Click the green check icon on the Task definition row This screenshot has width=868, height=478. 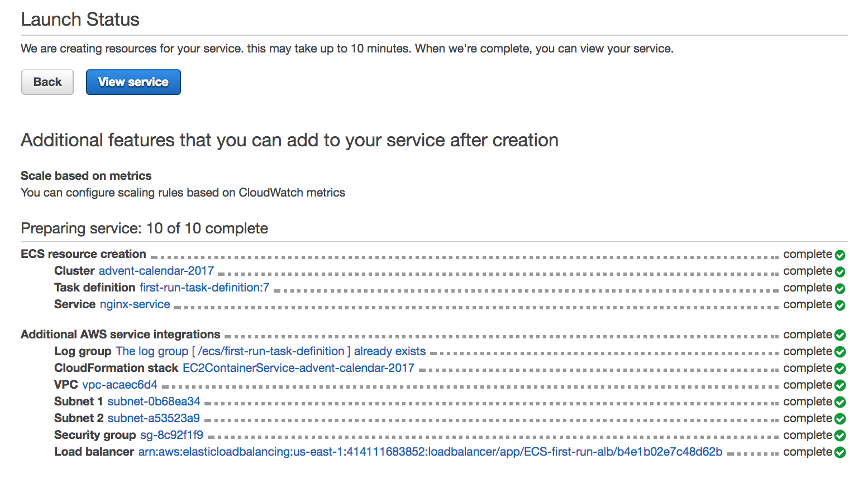click(840, 289)
